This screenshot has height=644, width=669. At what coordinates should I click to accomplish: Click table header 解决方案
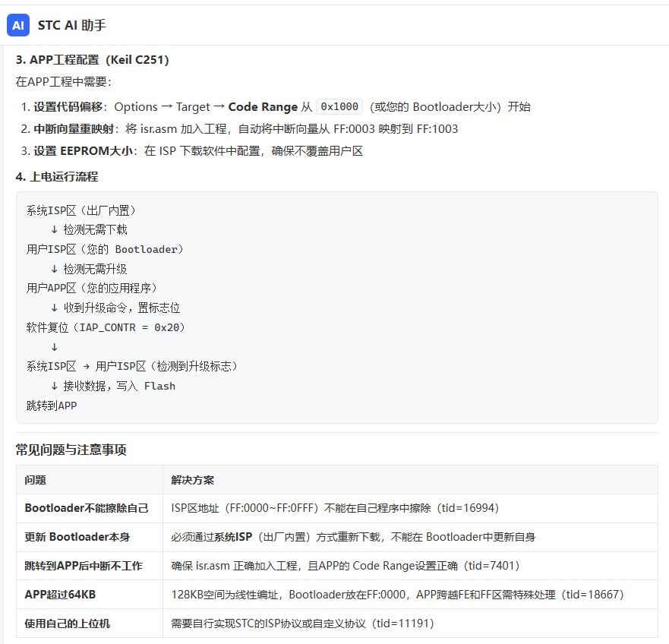[x=410, y=480]
